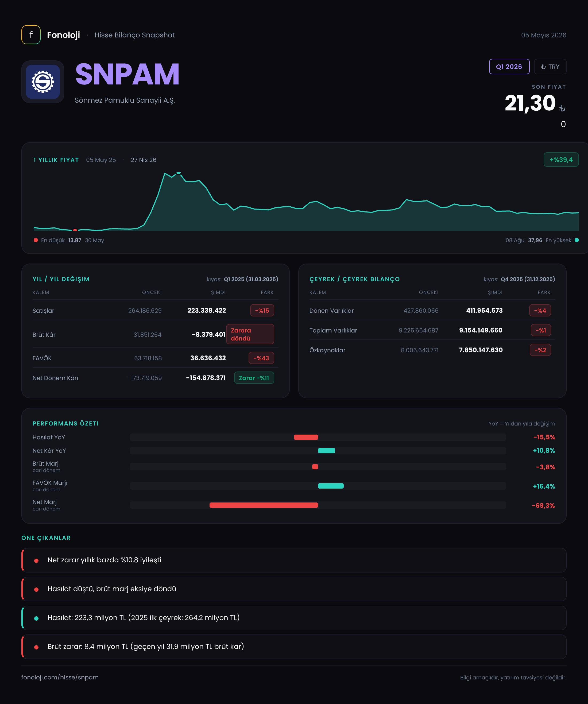This screenshot has width=588, height=704.
Task: Click the Fonoloji 'f' logo icon
Action: (x=31, y=35)
